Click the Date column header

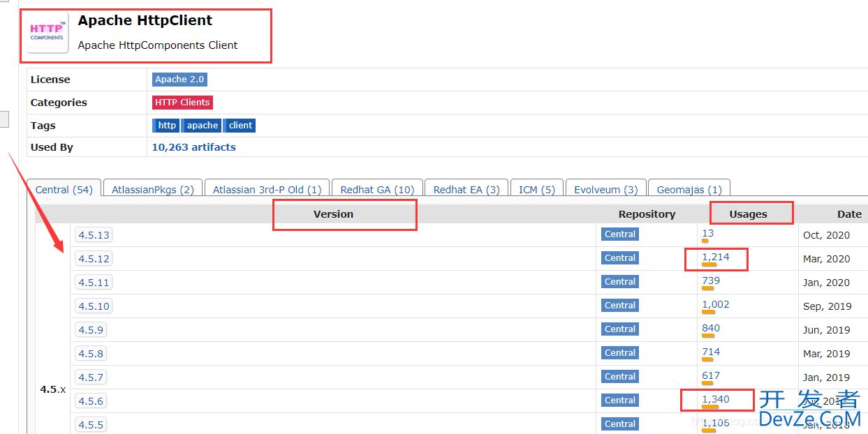(849, 214)
